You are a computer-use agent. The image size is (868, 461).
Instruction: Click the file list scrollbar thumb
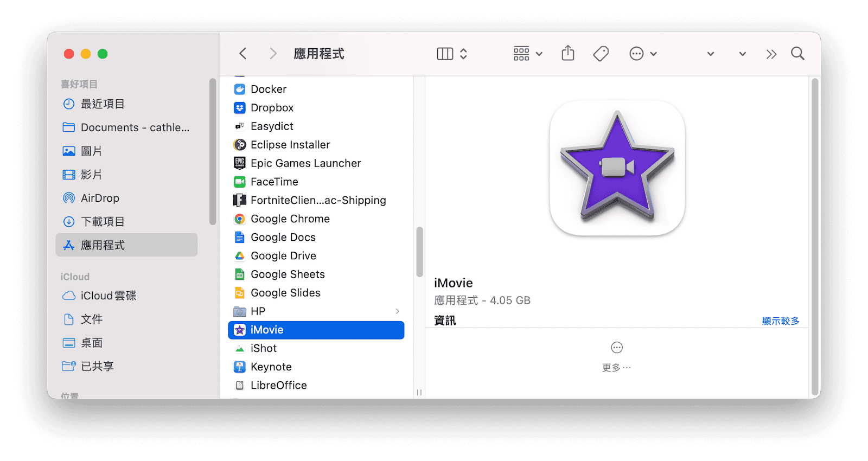[419, 252]
